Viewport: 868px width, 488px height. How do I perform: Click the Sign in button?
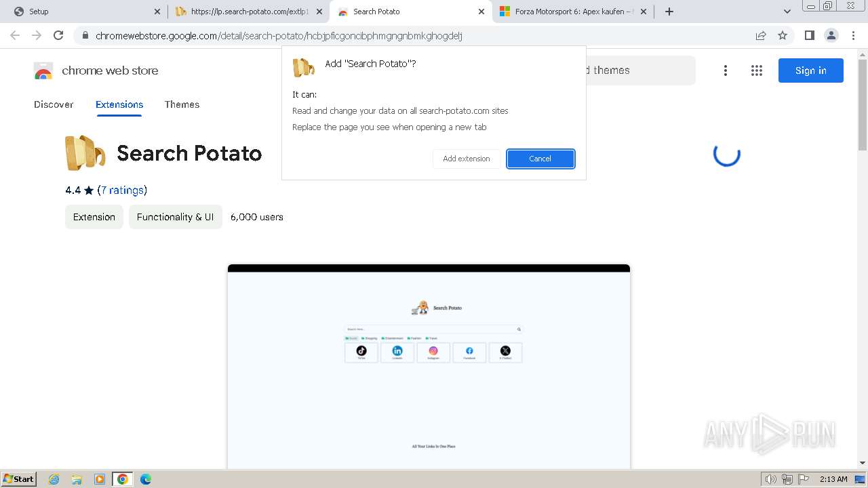click(811, 70)
